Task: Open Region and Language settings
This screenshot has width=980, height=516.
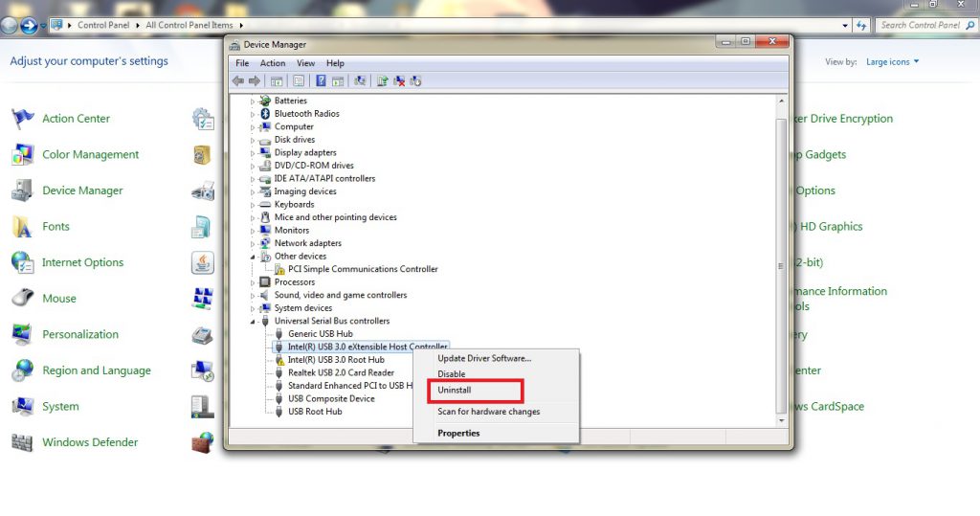Action: [x=96, y=370]
